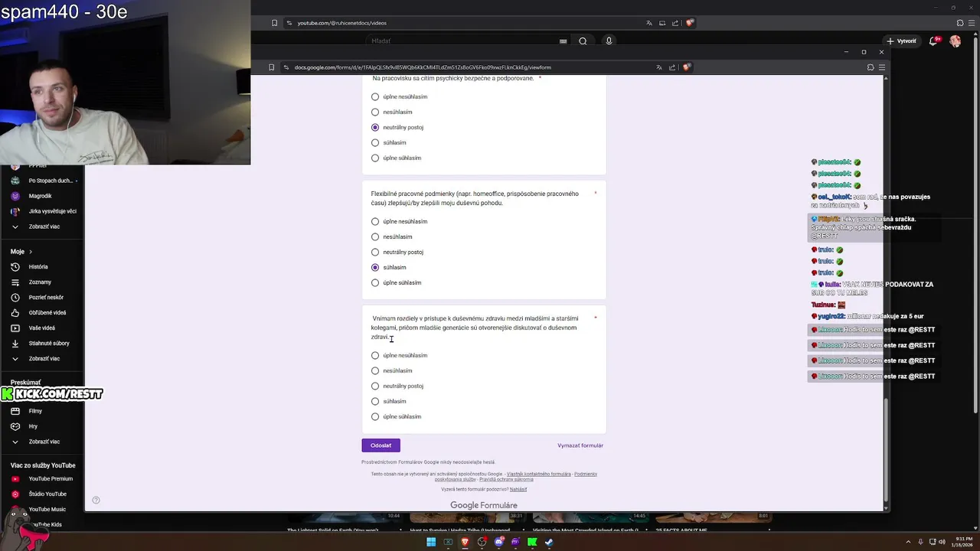This screenshot has height=551, width=980.
Task: Open the YouTube notifications bell
Action: coord(935,41)
